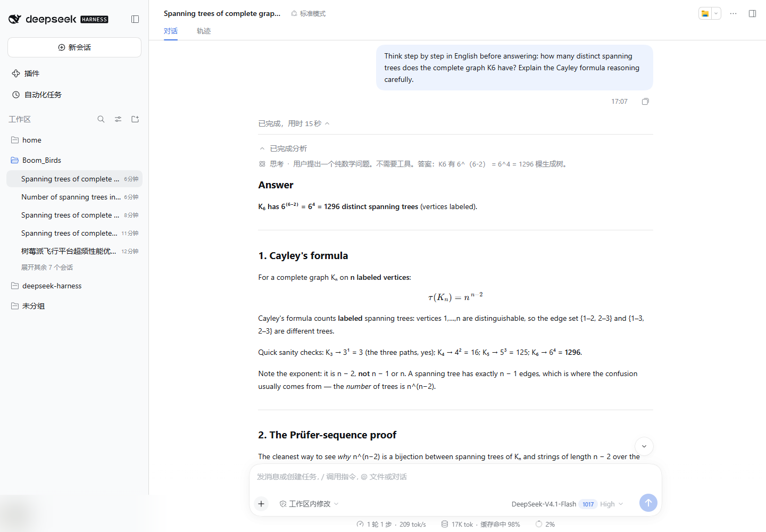
Task: Collapse the 已完成分析 section
Action: pos(284,148)
